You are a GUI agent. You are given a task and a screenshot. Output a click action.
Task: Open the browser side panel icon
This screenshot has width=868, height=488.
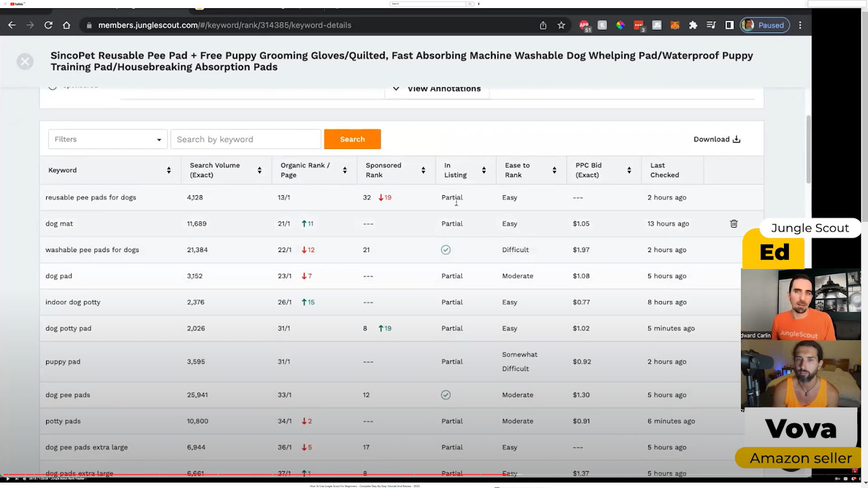729,25
